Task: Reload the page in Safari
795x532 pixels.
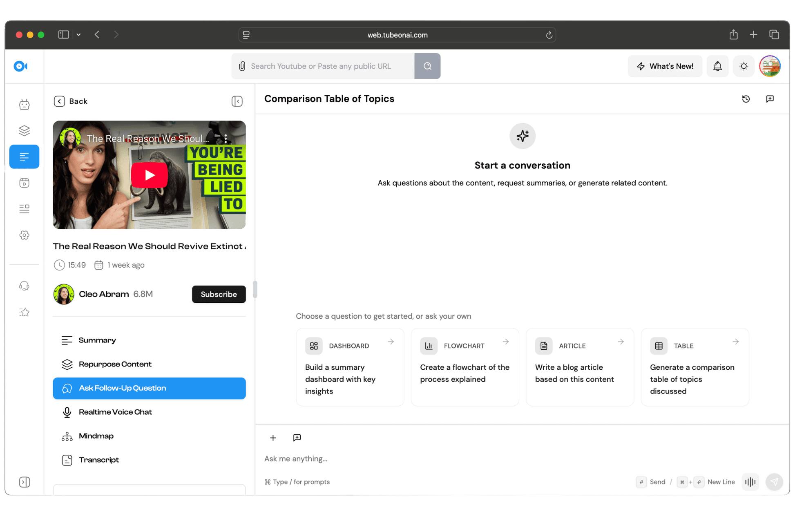Action: (x=549, y=35)
